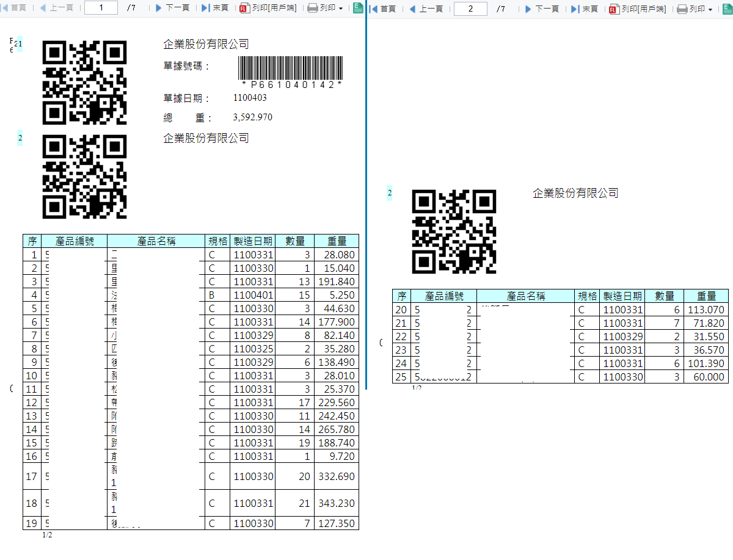Click weight cell 229.560 in row 12
Screen dimensions: 733x560
(x=337, y=402)
